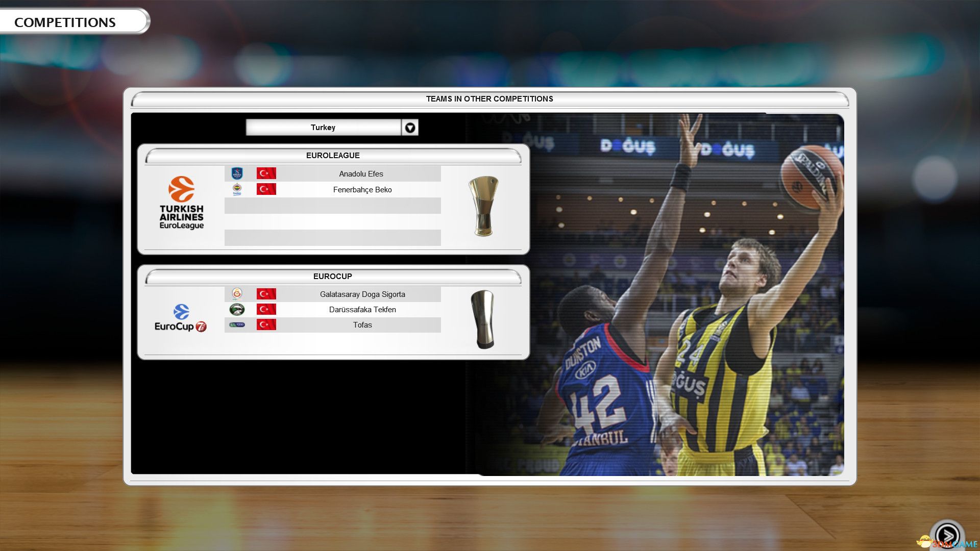Image resolution: width=980 pixels, height=551 pixels.
Task: Select Galatasaray Doga Sigorta team row
Action: [362, 294]
